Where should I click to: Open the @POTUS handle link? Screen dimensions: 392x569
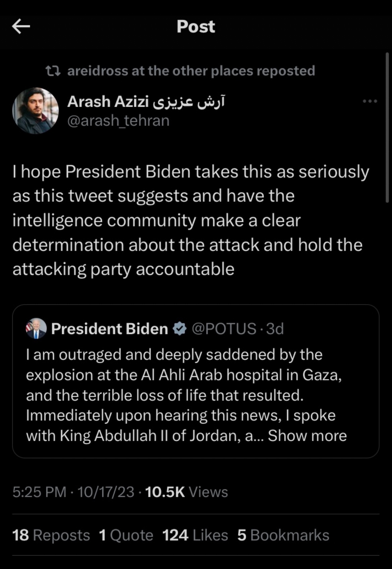pyautogui.click(x=224, y=329)
